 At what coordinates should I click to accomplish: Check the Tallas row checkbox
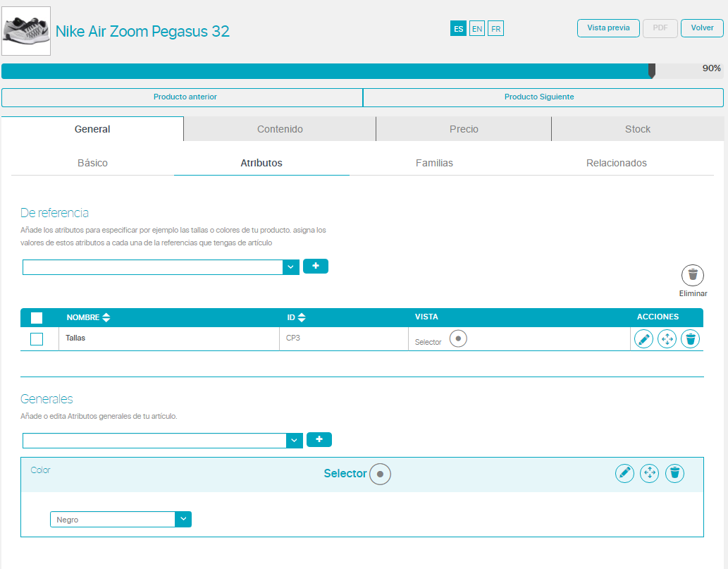[37, 339]
